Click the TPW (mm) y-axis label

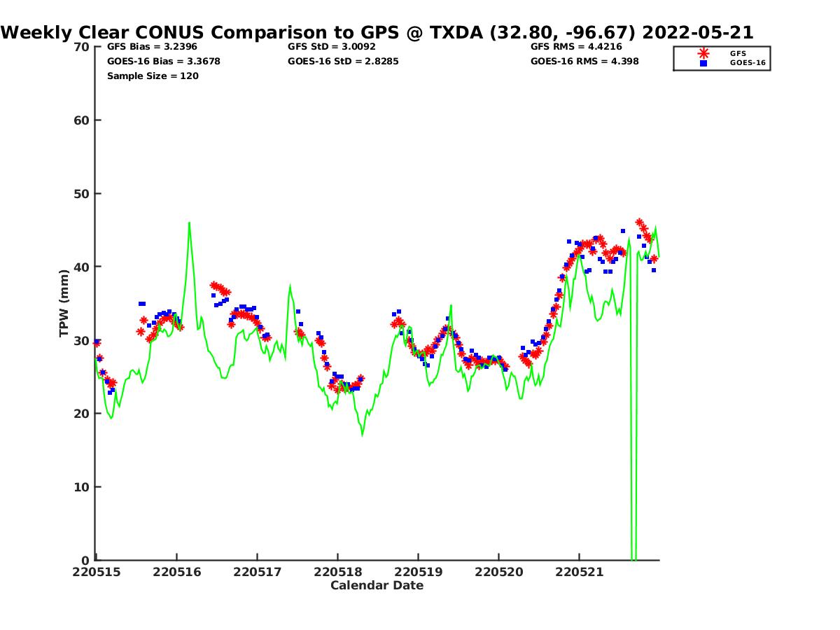(x=64, y=303)
